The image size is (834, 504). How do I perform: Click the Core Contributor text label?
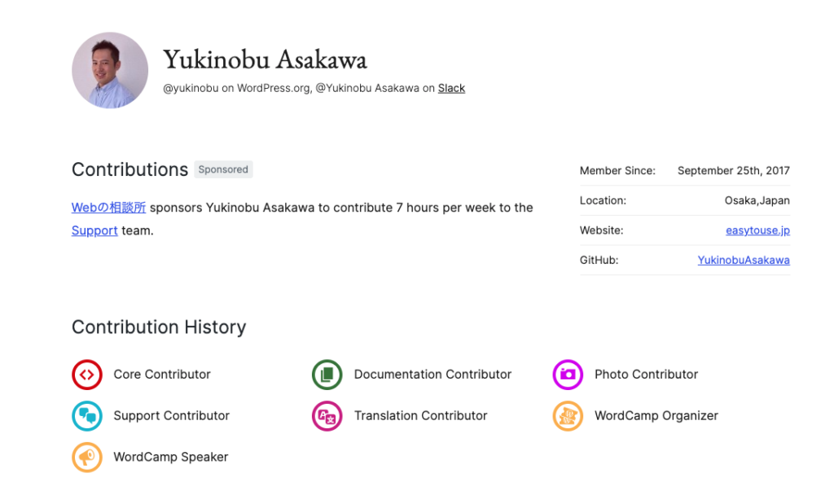[x=162, y=375]
